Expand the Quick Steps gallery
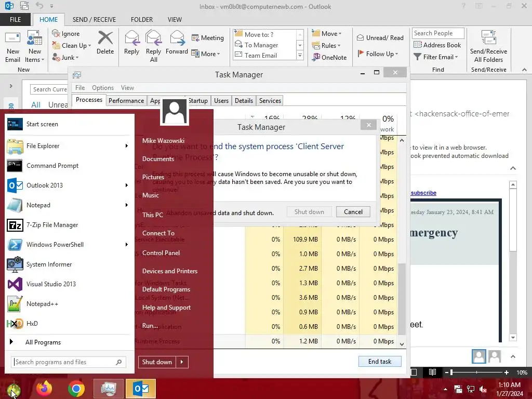This screenshot has height=399, width=532. coord(300,55)
